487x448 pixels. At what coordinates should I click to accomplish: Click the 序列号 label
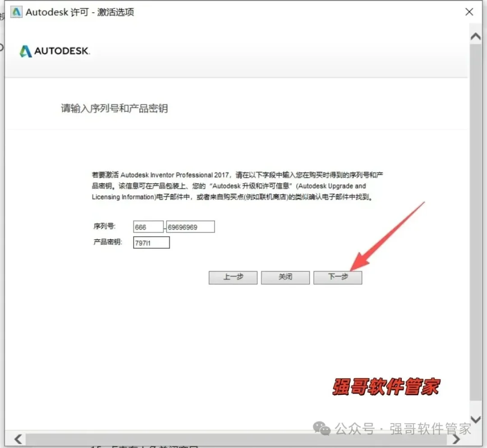click(104, 226)
